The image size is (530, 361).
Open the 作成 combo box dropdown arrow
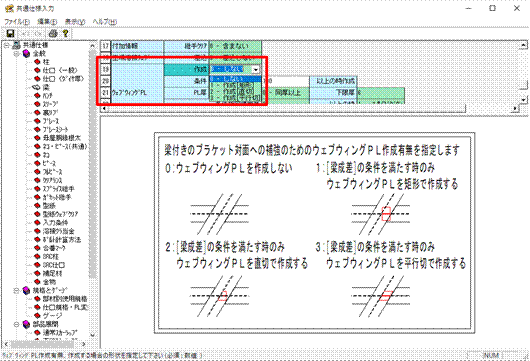click(x=256, y=69)
